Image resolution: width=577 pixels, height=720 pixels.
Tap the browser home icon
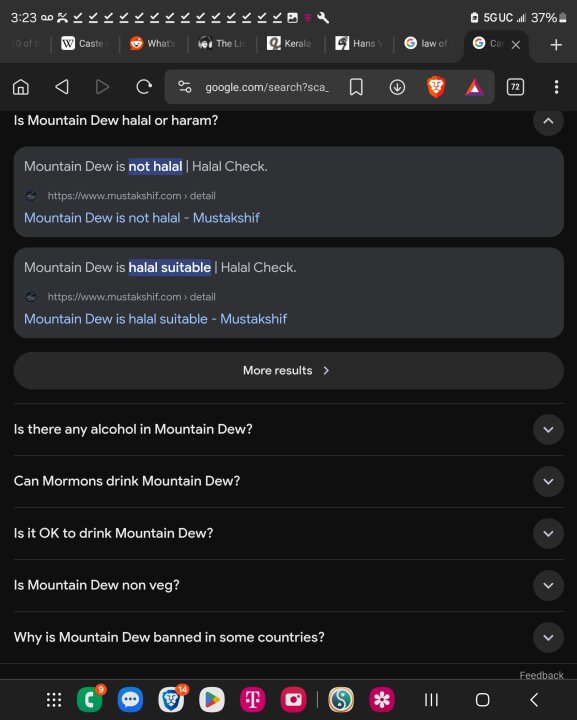(x=21, y=87)
